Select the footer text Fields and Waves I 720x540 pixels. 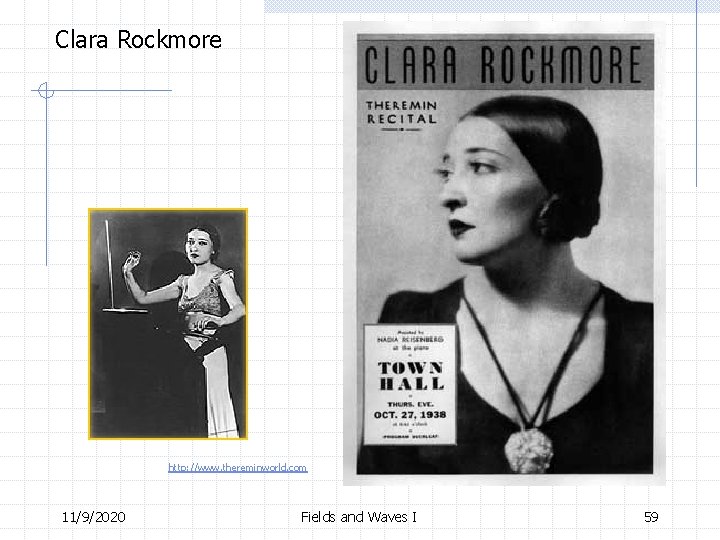pyautogui.click(x=359, y=517)
